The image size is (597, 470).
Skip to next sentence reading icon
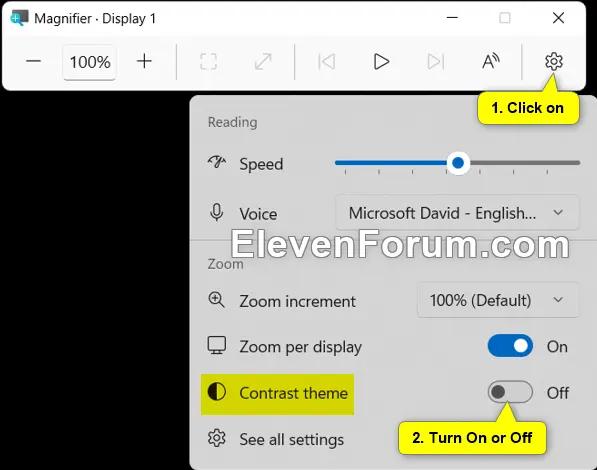tap(436, 61)
